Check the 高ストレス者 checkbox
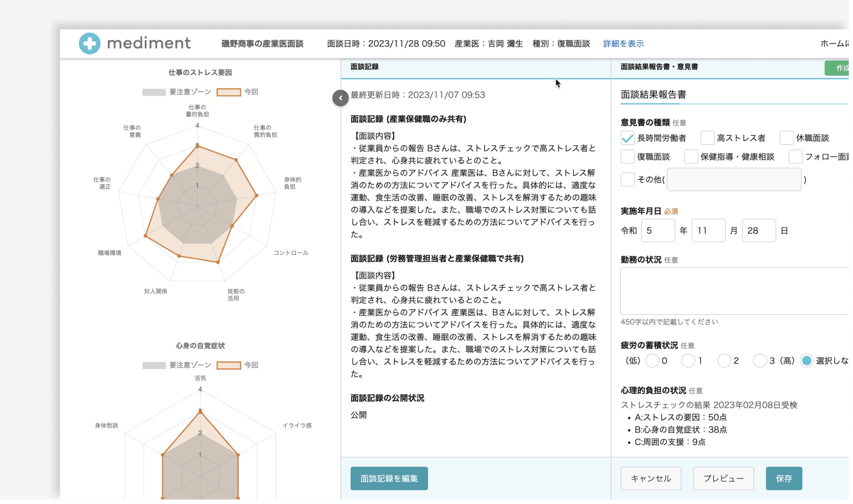 pyautogui.click(x=707, y=138)
